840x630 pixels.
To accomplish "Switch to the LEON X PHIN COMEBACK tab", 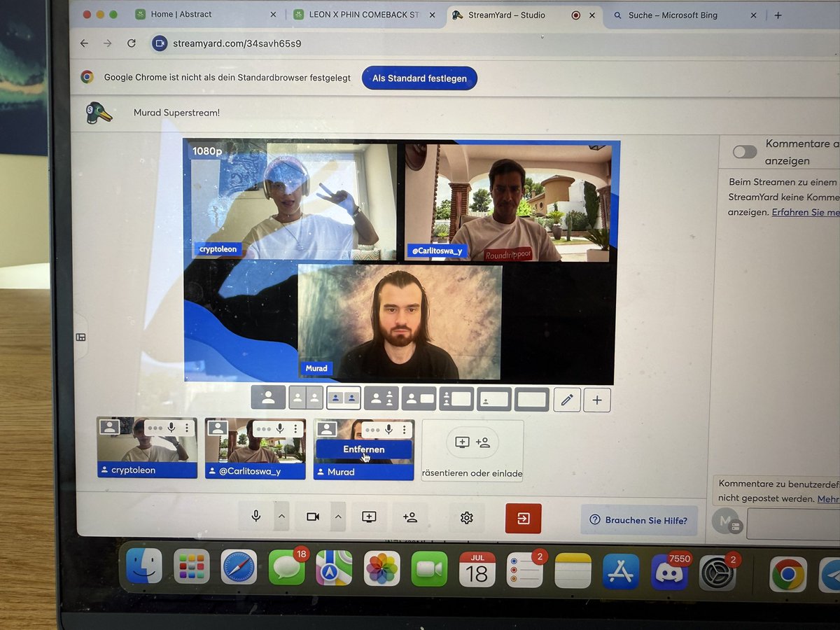I will pos(365,15).
